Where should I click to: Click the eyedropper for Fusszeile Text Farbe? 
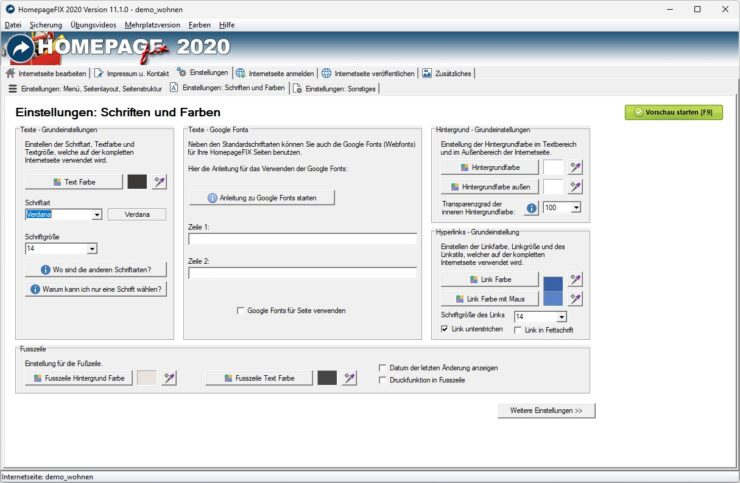[x=349, y=378]
